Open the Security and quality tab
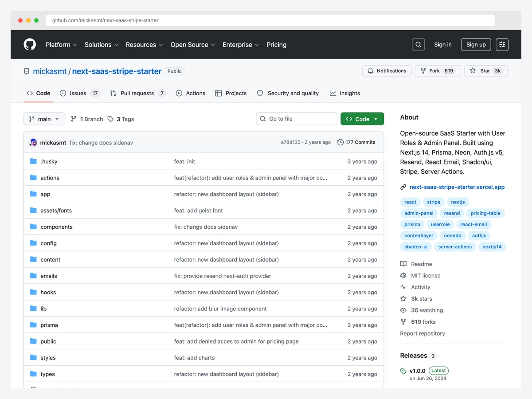 pyautogui.click(x=288, y=93)
